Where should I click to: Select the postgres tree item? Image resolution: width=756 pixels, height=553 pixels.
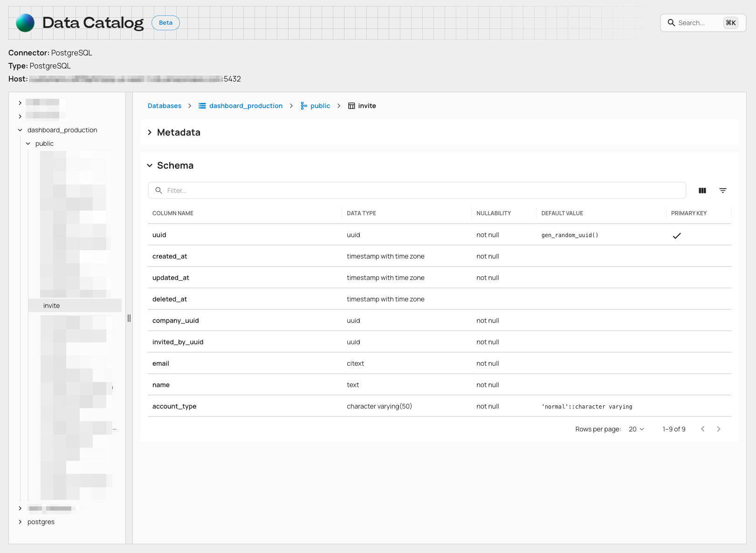[x=41, y=522]
